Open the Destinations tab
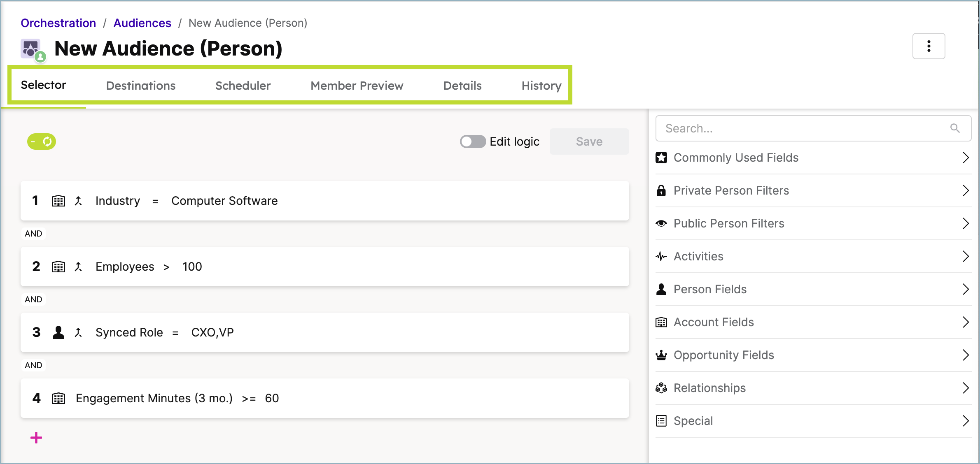Screen dimensions: 980x464 (141, 86)
